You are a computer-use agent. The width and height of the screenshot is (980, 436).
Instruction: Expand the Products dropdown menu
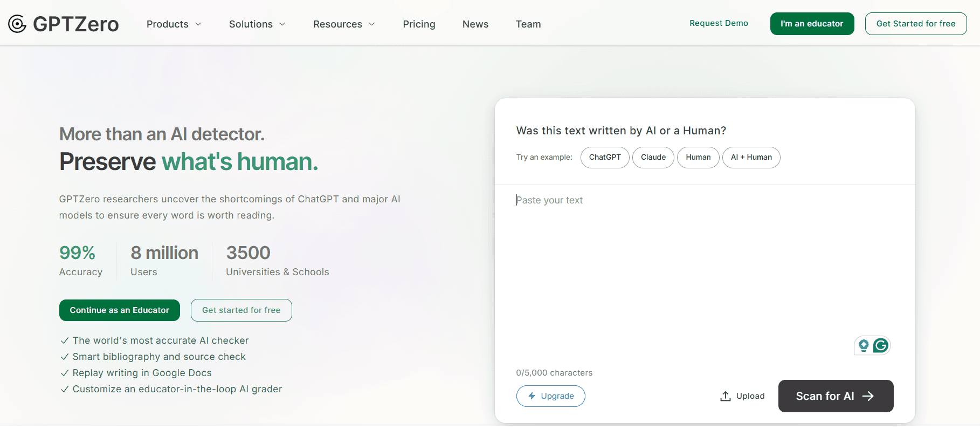click(x=174, y=24)
